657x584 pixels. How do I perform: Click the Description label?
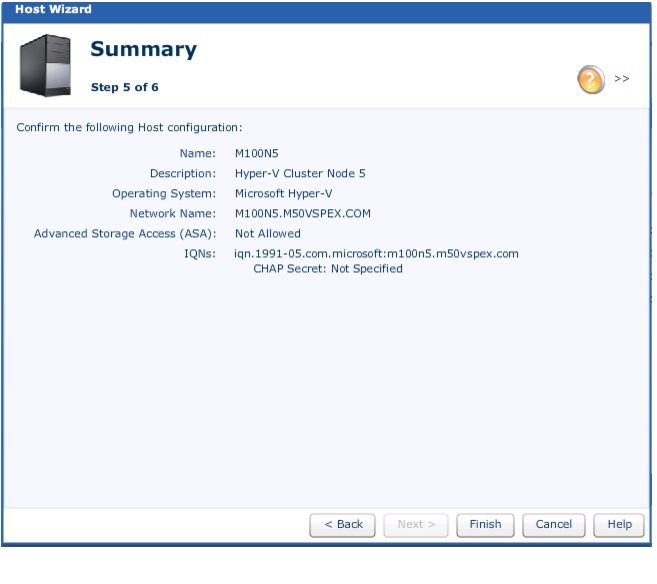pos(183,173)
